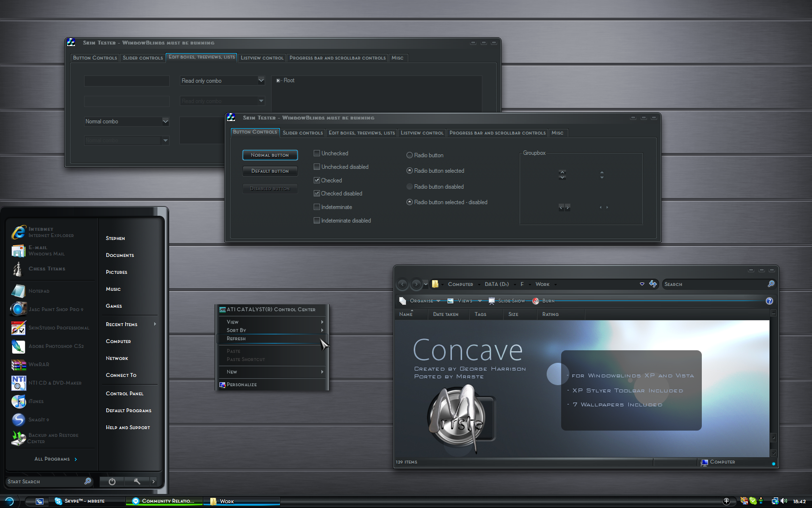Image resolution: width=812 pixels, height=508 pixels.
Task: Open the Views dropdown in Explorer
Action: coord(464,301)
